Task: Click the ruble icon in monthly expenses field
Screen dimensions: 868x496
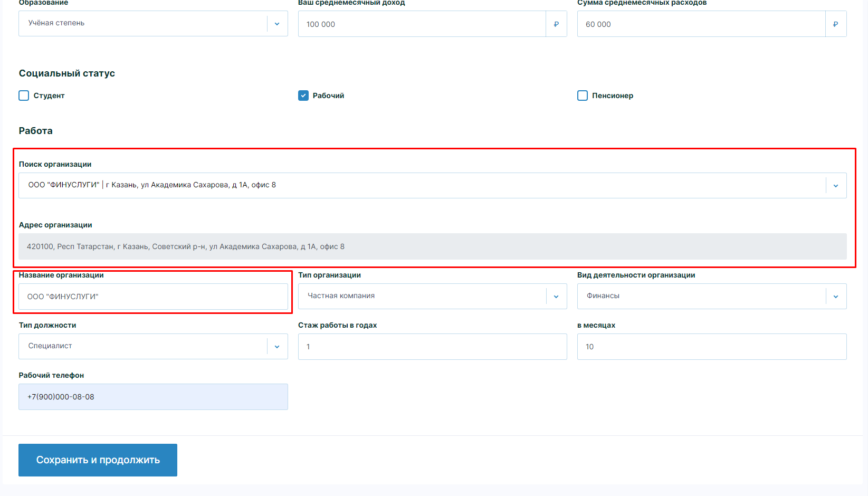Action: pos(835,24)
